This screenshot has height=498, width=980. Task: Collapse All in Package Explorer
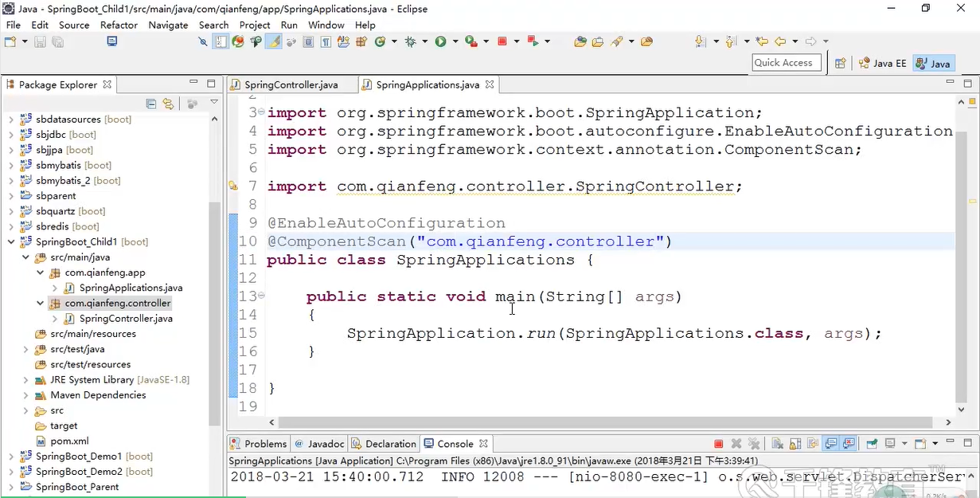point(151,104)
